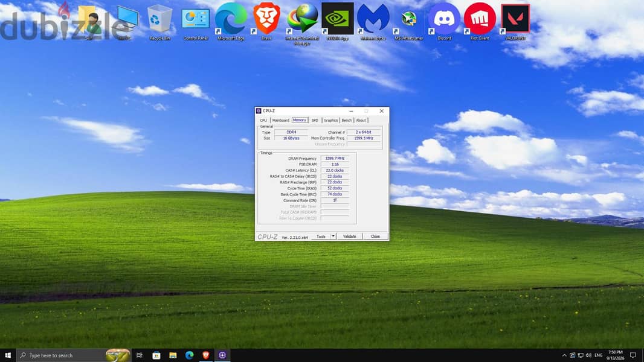Click the DRAM Frequency value 1599.7 MHz

[x=335, y=158]
